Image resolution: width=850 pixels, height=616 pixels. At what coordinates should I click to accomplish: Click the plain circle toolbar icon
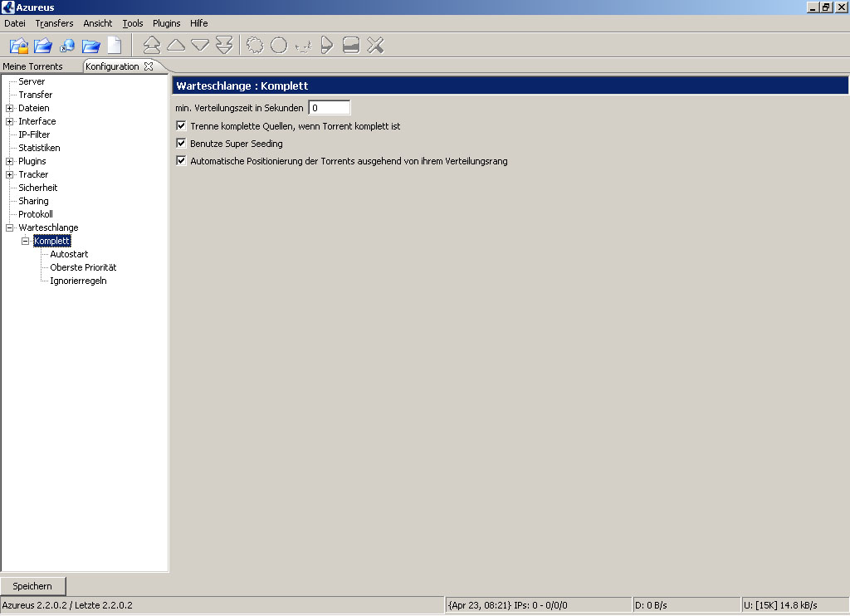[279, 45]
